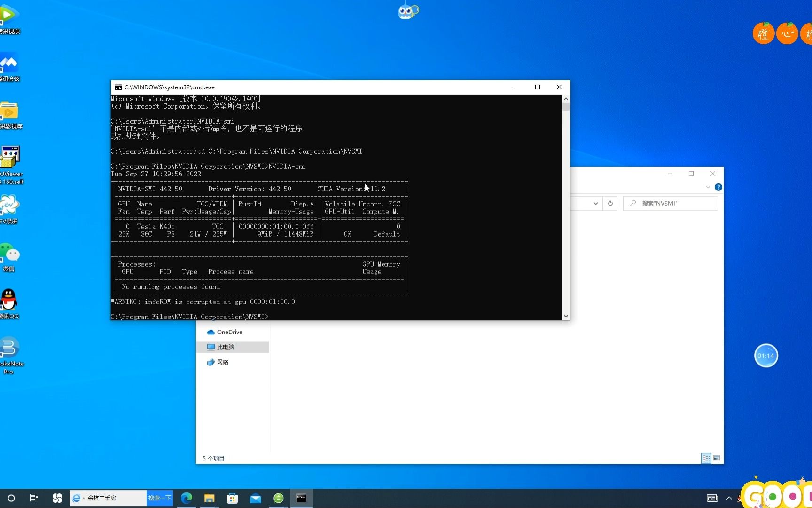Select 网络 in Explorer navigation pane

point(218,362)
